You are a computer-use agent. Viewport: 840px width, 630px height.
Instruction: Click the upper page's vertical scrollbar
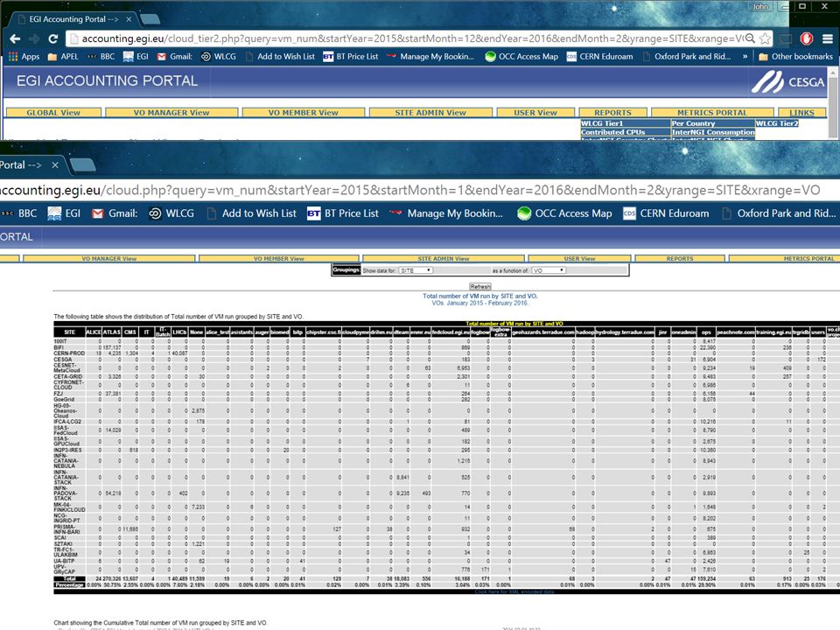pyautogui.click(x=832, y=107)
